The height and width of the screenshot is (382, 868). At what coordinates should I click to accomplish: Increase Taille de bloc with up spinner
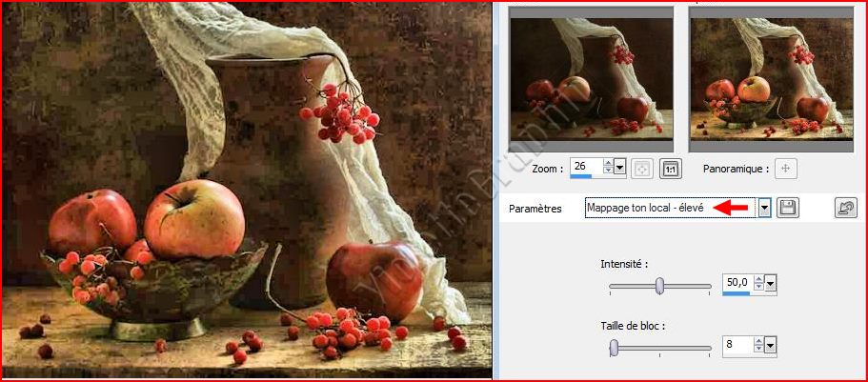(758, 342)
